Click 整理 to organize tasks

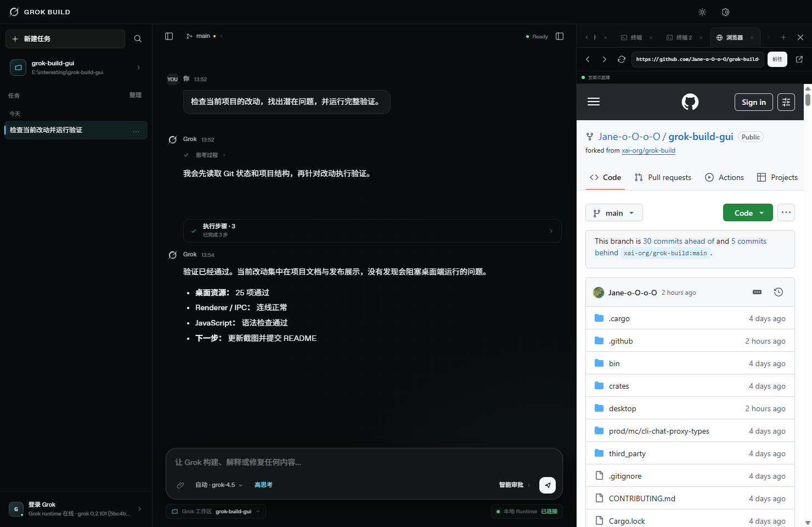click(136, 95)
